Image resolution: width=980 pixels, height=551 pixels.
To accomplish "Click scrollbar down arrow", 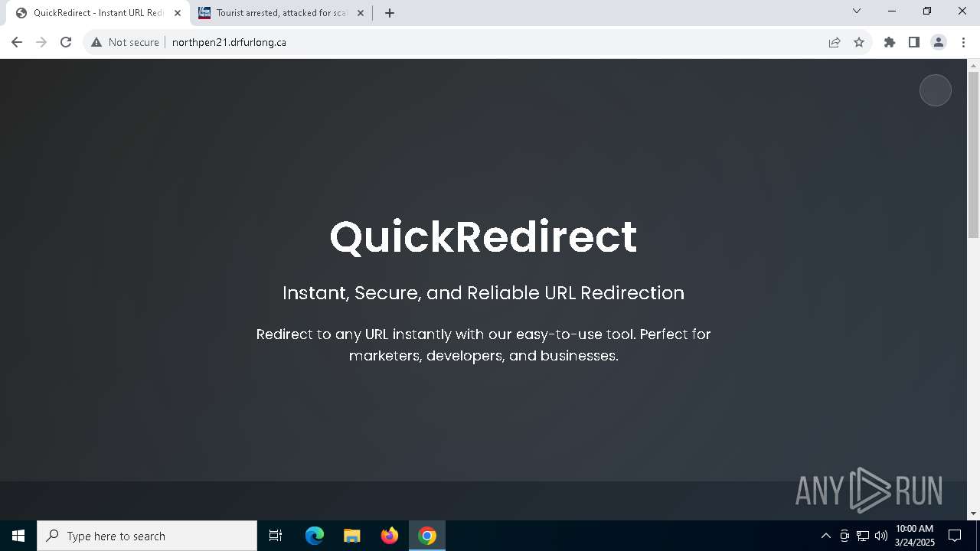I will pyautogui.click(x=974, y=514).
